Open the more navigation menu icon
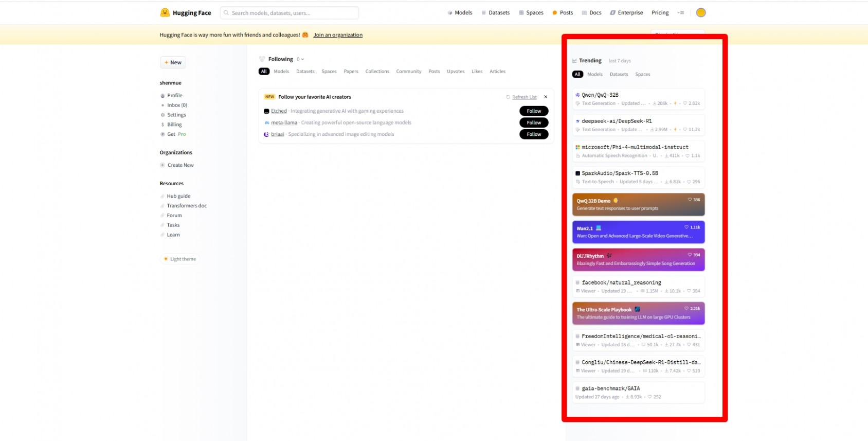868x441 pixels. pyautogui.click(x=681, y=13)
